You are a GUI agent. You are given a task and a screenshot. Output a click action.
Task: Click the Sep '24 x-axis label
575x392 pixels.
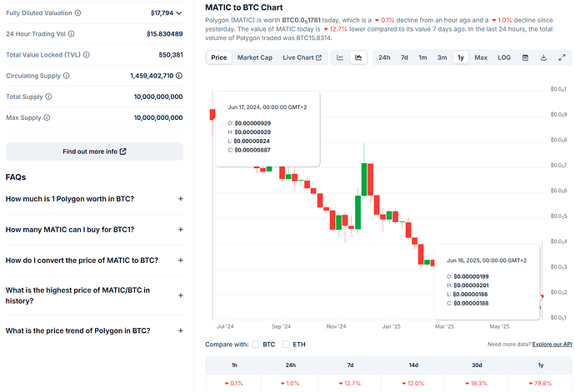(282, 326)
